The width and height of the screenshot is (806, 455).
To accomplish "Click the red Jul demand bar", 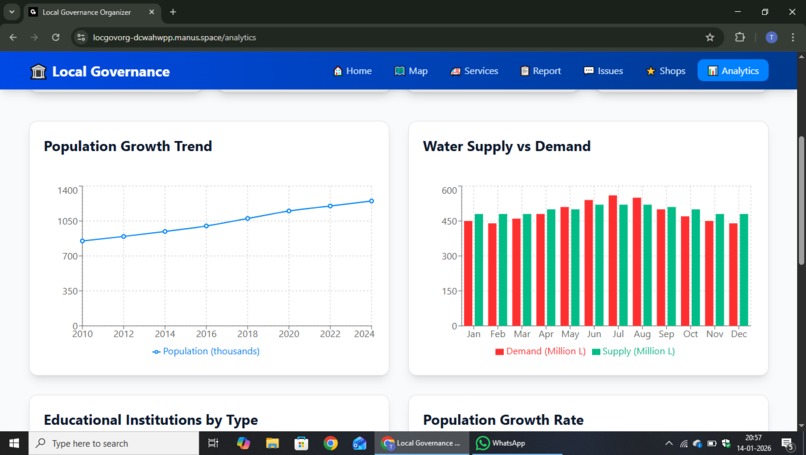I will 613,261.
